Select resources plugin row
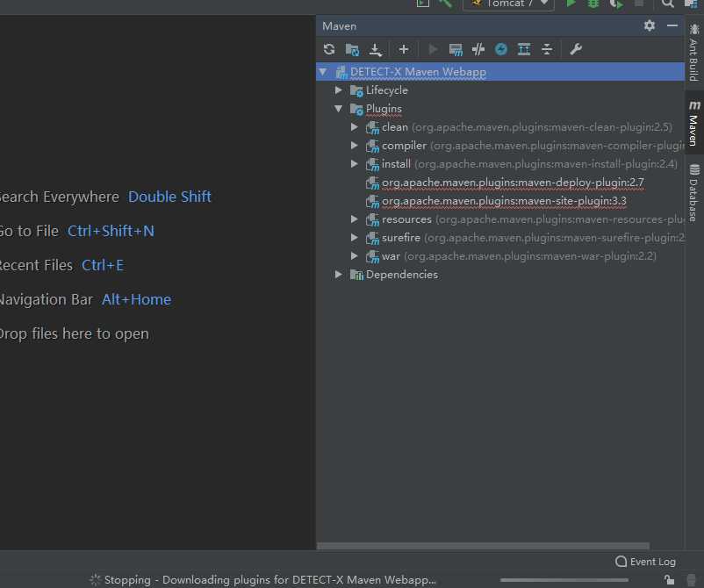 pyautogui.click(x=500, y=219)
